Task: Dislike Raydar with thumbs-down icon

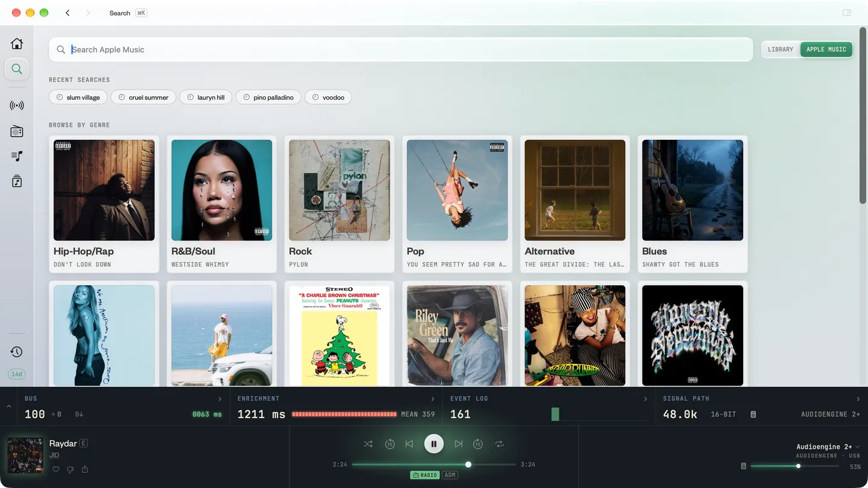Action: [x=71, y=469]
